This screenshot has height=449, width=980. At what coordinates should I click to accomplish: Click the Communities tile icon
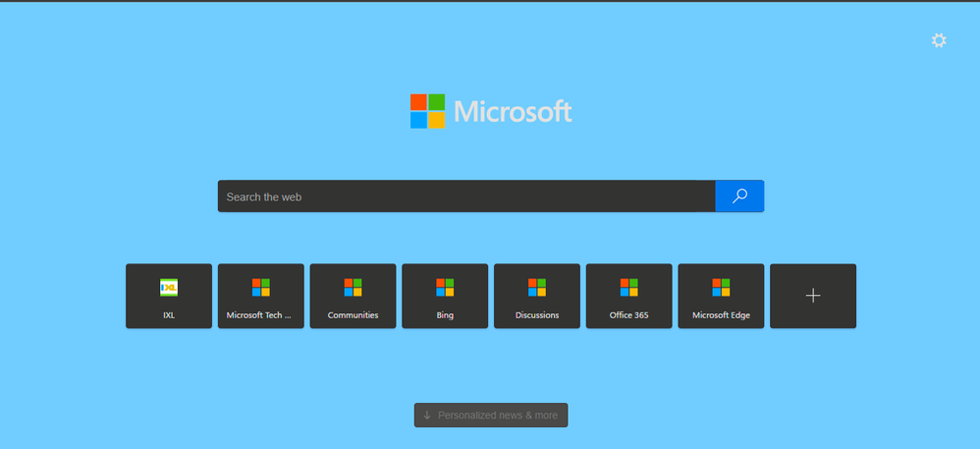[x=353, y=288]
